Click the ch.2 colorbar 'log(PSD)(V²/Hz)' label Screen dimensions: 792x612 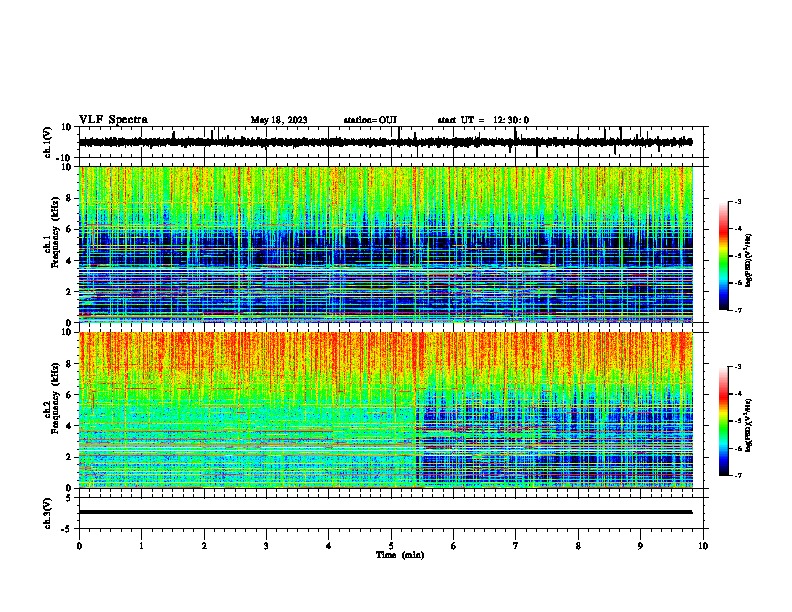(x=749, y=426)
